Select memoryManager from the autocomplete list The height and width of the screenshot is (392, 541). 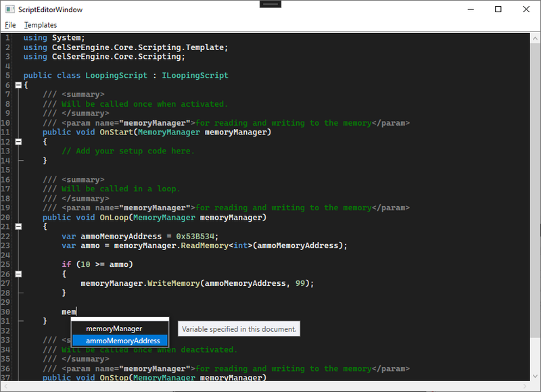[114, 328]
